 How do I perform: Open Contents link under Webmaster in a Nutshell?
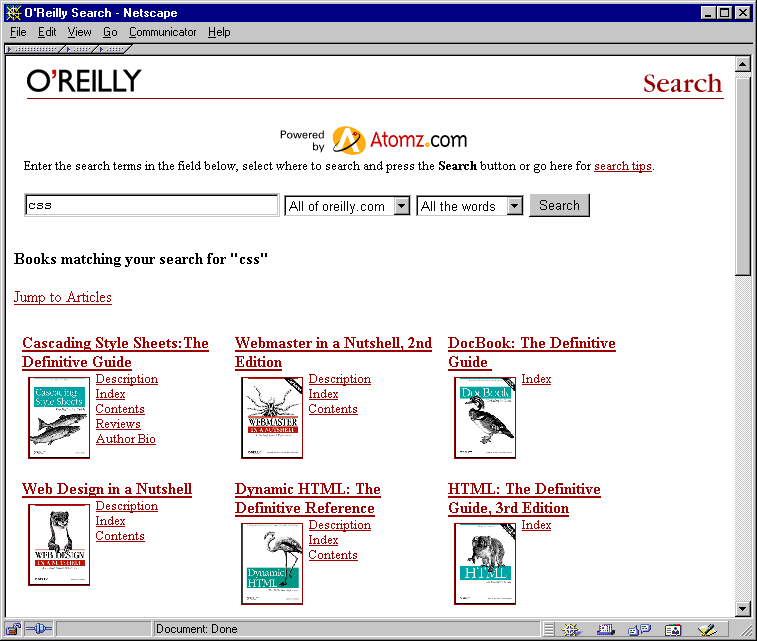coord(333,409)
